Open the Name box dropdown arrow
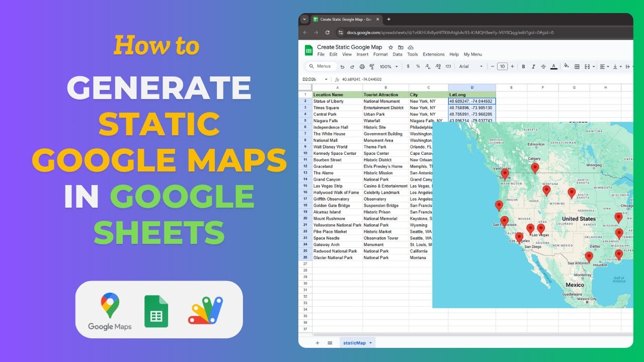 tap(326, 79)
